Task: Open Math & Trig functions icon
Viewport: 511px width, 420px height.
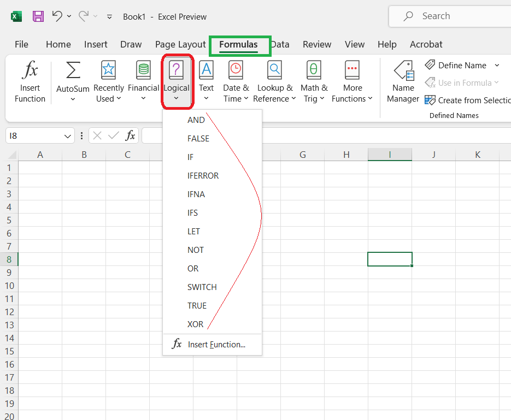Action: pos(314,70)
